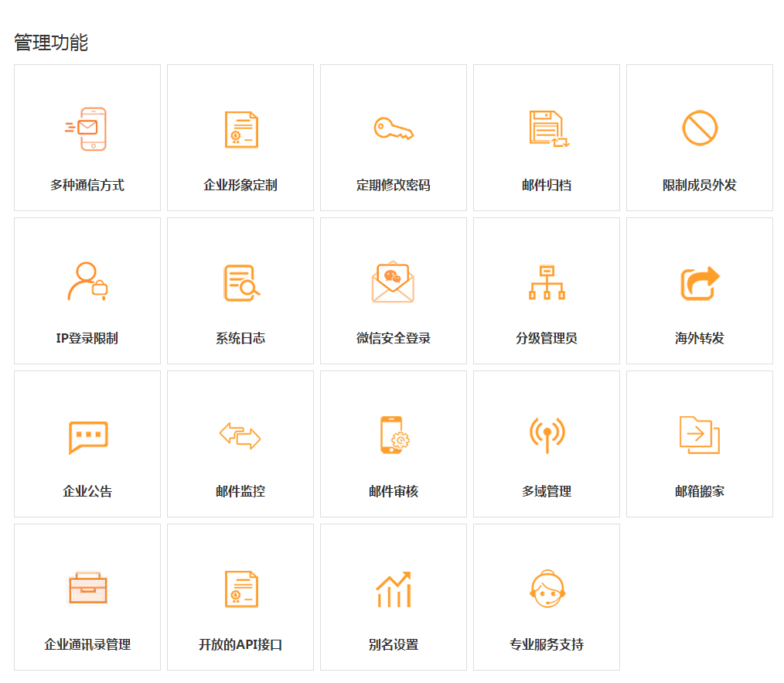Click the document search icon for 系统日志
This screenshot has width=784, height=683.
(x=240, y=282)
